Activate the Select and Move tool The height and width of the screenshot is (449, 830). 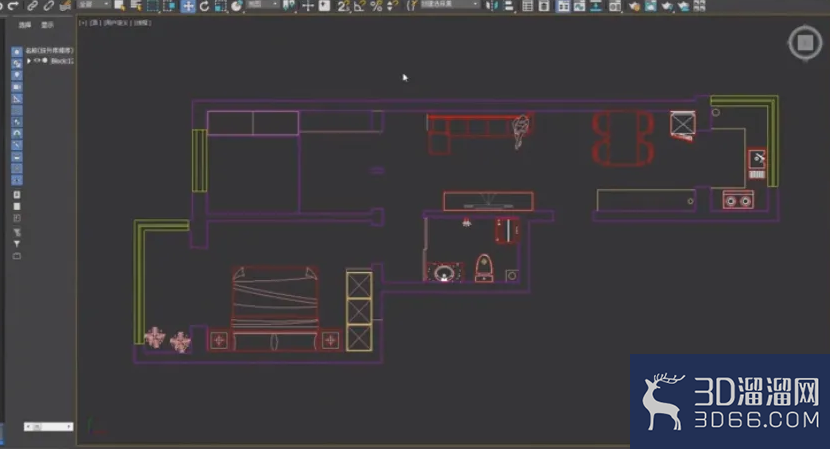point(188,6)
